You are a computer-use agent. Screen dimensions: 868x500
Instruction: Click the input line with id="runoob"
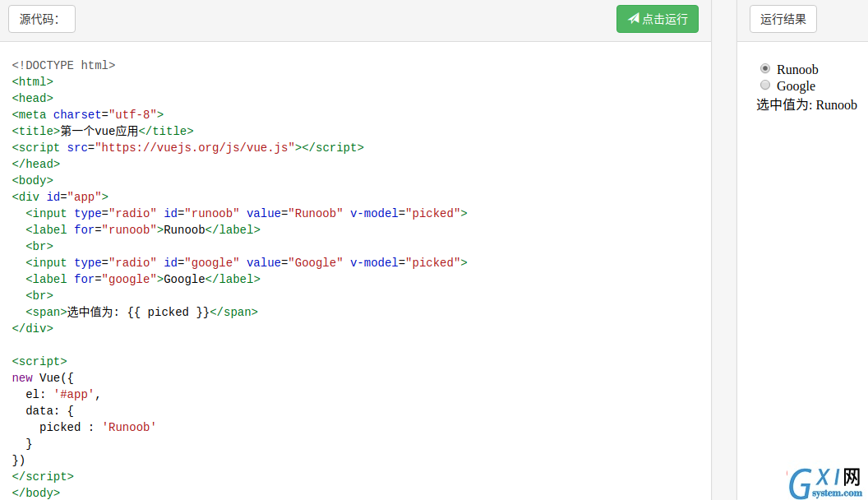tap(247, 214)
